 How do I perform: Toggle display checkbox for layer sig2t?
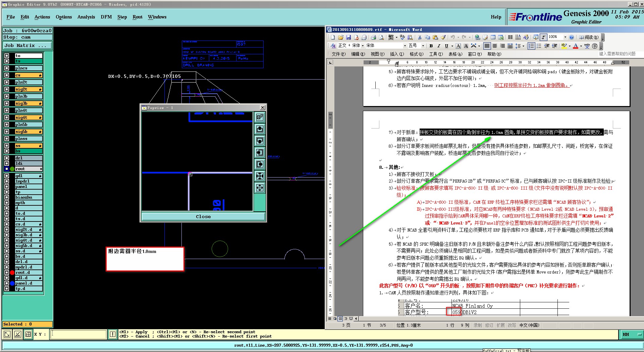tap(7, 89)
